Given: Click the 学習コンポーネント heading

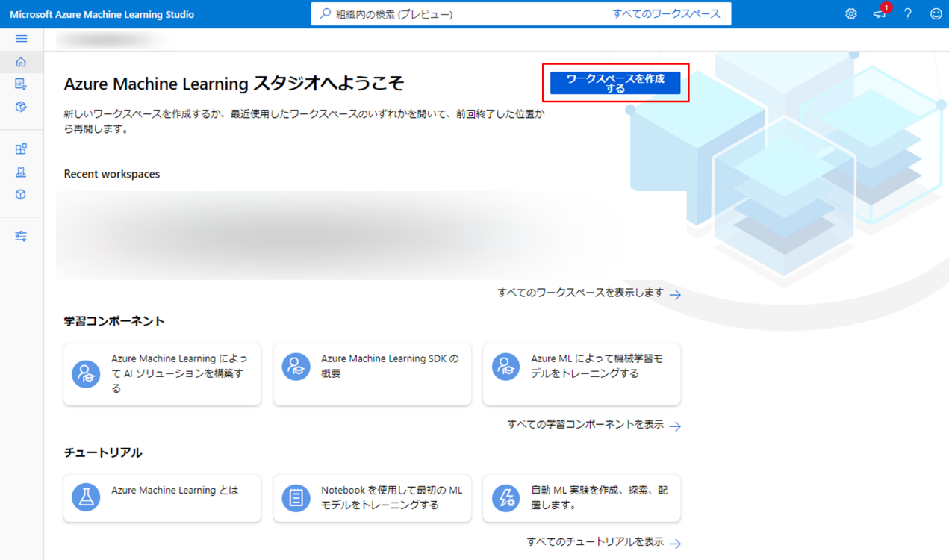Looking at the screenshot, I should (x=114, y=321).
